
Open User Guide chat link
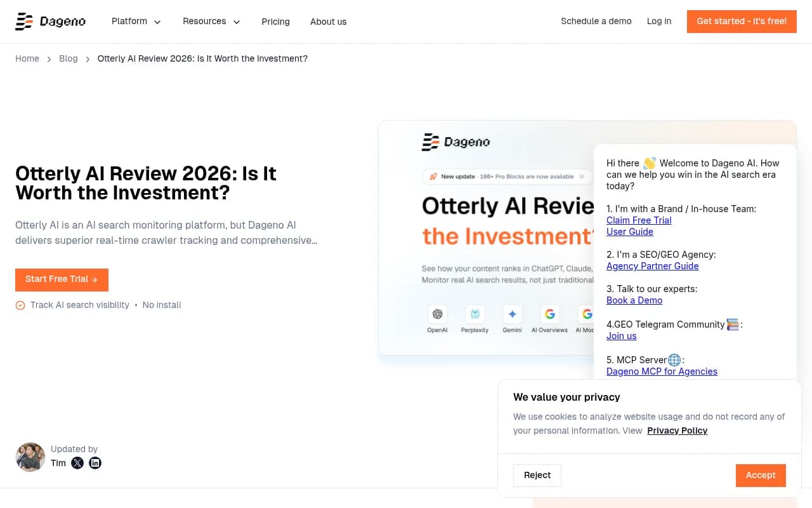630,232
